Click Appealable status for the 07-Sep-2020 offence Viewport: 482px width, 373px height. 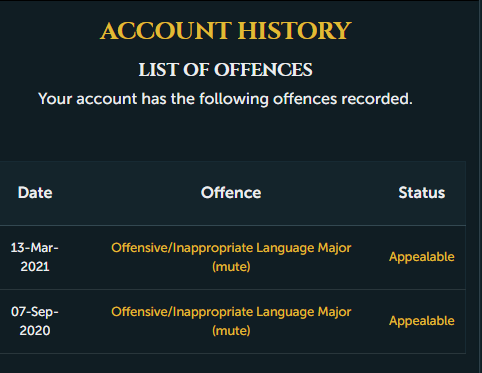pyautogui.click(x=422, y=321)
